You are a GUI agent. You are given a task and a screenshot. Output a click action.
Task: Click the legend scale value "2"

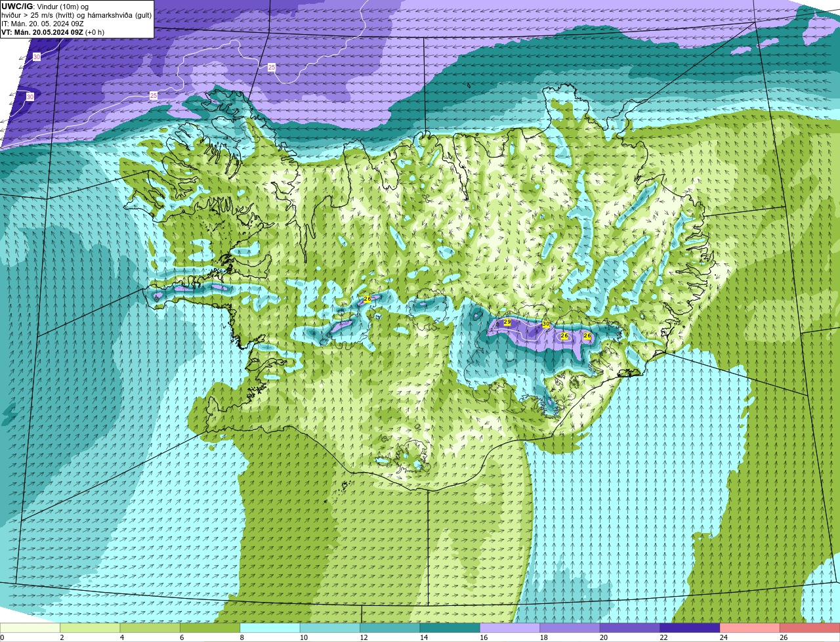point(62,637)
